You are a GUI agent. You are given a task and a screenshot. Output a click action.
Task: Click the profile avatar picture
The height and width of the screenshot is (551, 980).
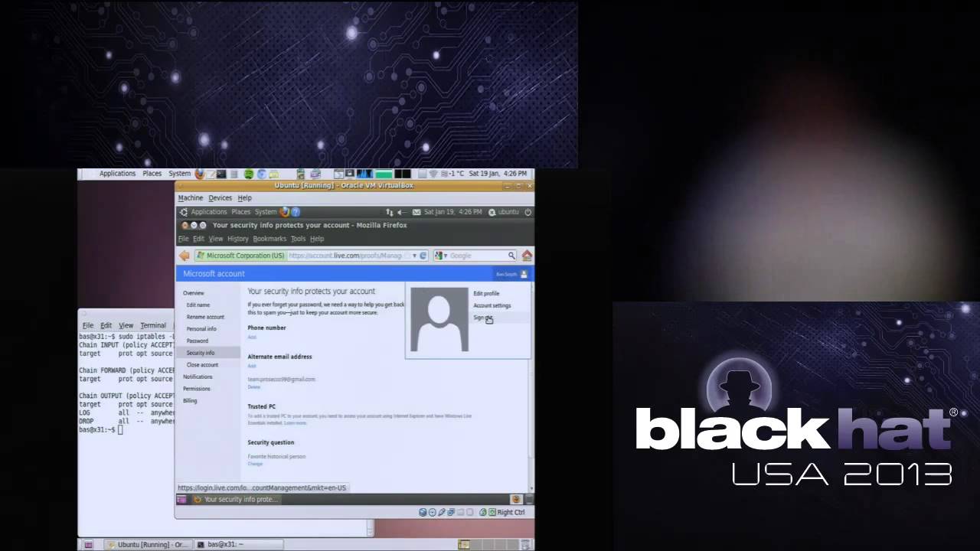tap(439, 320)
